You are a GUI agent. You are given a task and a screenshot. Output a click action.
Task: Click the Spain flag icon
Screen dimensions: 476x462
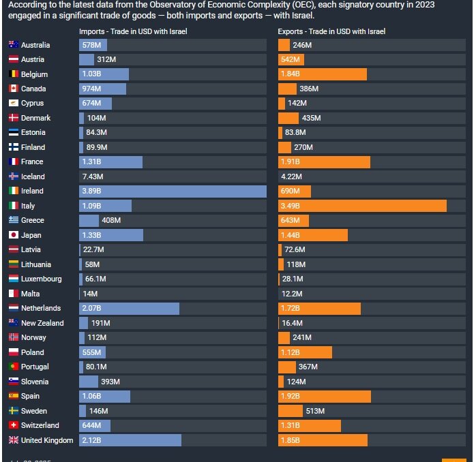coord(14,396)
